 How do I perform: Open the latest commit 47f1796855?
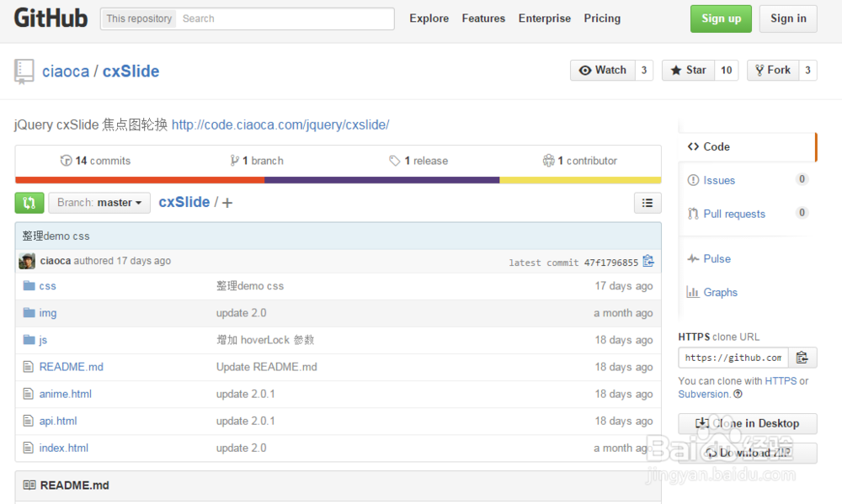[x=611, y=263]
